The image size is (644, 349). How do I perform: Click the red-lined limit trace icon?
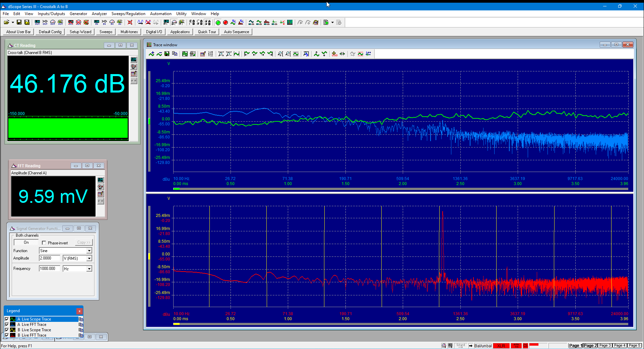coord(360,54)
